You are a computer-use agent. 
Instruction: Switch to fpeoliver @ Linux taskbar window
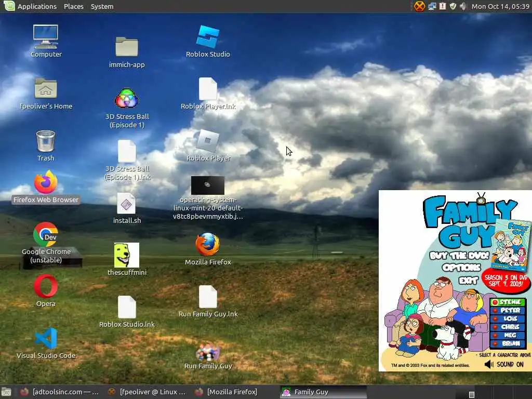pos(147,392)
